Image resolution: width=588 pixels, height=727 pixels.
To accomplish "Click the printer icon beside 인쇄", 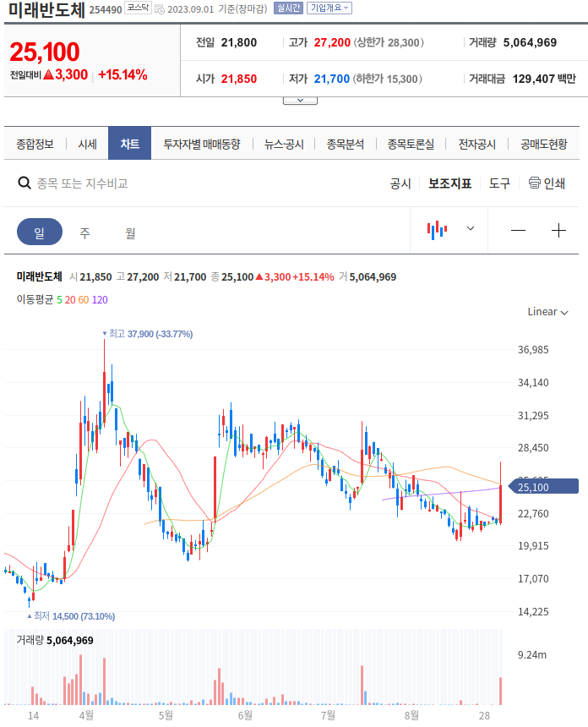I will tap(534, 183).
